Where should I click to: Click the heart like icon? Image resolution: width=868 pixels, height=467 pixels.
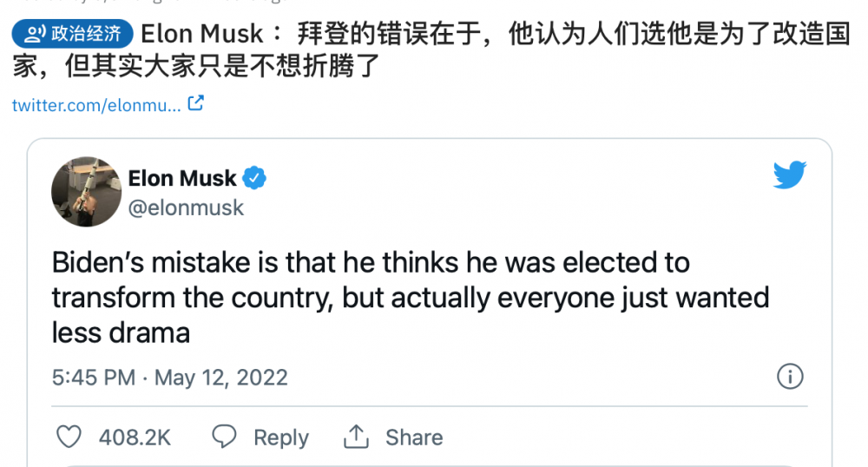tap(69, 437)
